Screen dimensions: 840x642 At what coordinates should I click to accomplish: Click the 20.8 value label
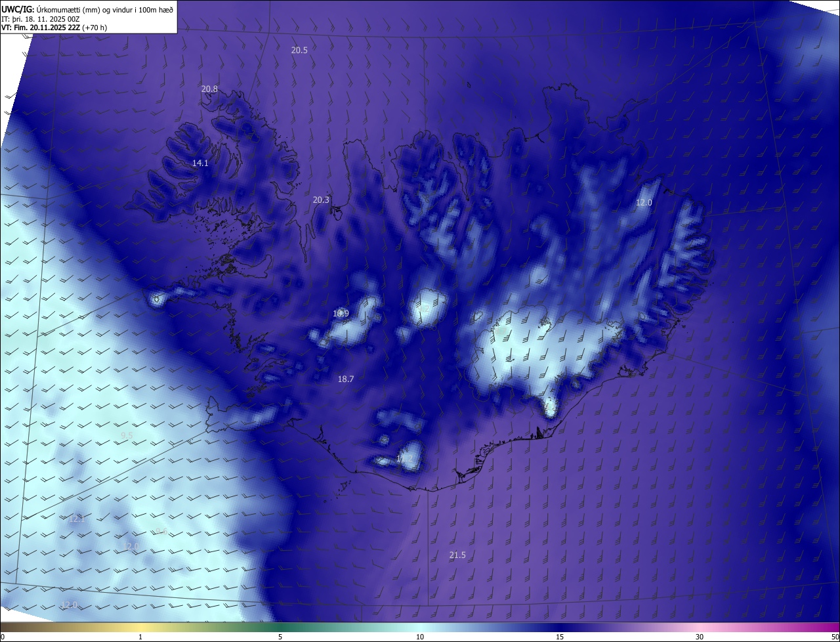(209, 89)
